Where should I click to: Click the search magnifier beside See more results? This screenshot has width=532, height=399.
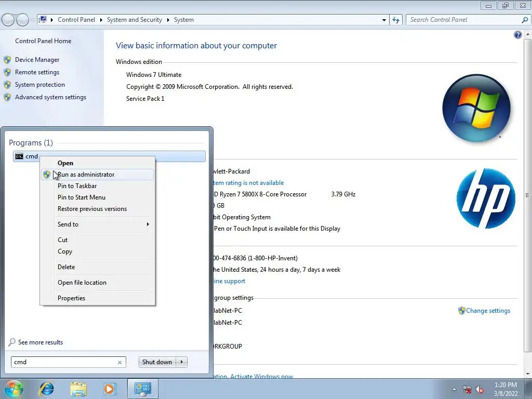pyautogui.click(x=12, y=342)
